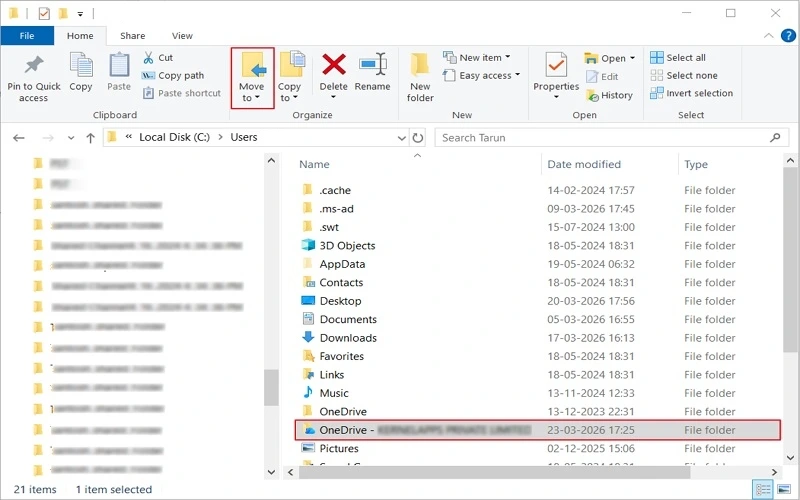Create a folder with New folder icon
Screen dimensions: 800x500
coord(420,76)
